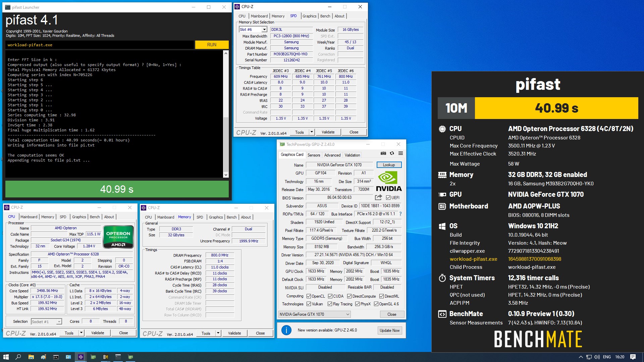The height and width of the screenshot is (362, 644).
Task: Open About tab in Memory CPU-Z window
Action: click(246, 217)
